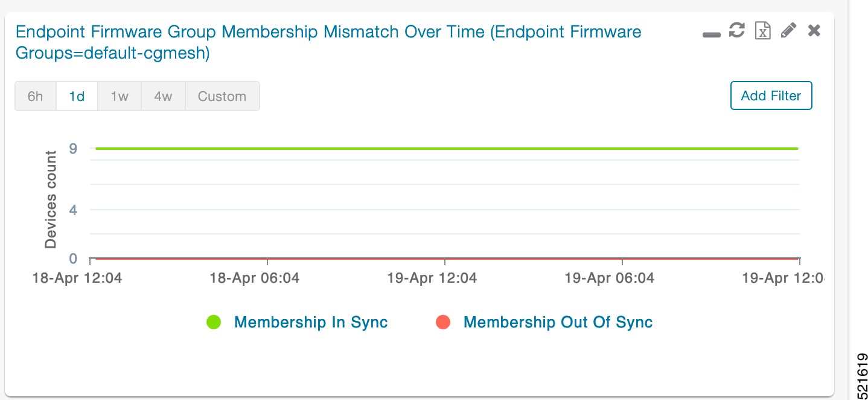Export chart data with the spreadsheet icon

(x=763, y=30)
